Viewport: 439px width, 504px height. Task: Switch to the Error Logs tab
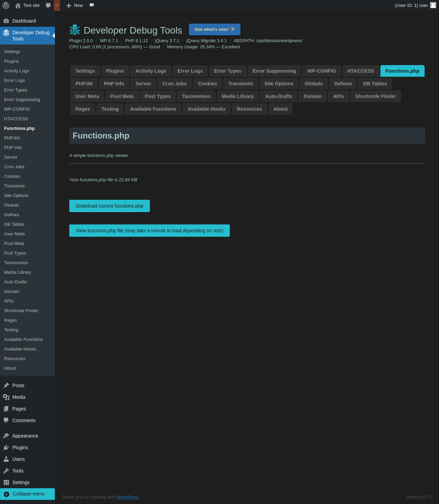point(190,71)
